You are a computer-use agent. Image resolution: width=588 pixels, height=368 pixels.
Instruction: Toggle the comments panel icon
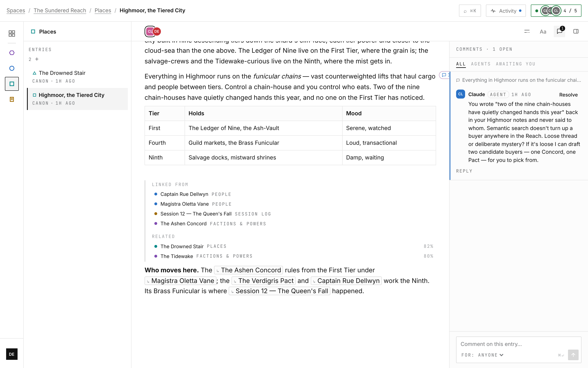coord(559,32)
